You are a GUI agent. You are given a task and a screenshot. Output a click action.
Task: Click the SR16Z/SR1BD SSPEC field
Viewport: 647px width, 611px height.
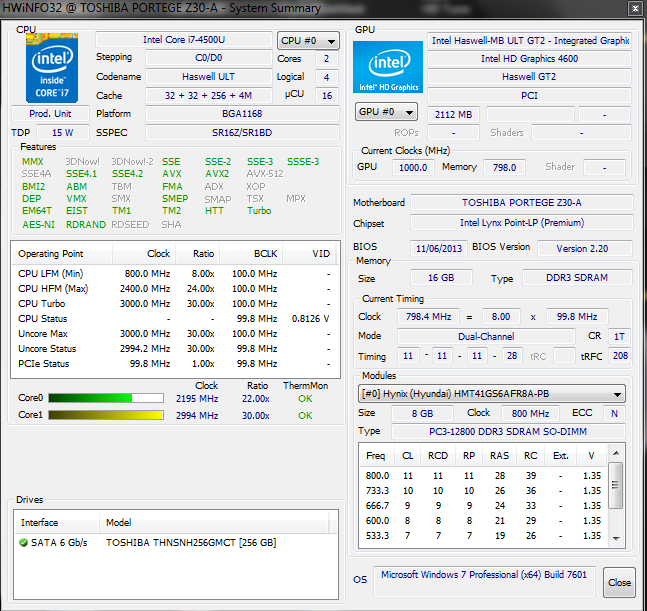(x=242, y=133)
